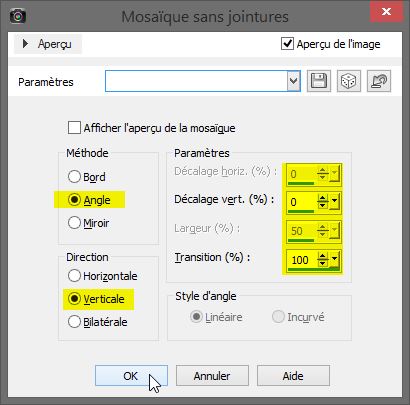Expand the Aperçu preview triangle
410x405 pixels.
point(25,44)
